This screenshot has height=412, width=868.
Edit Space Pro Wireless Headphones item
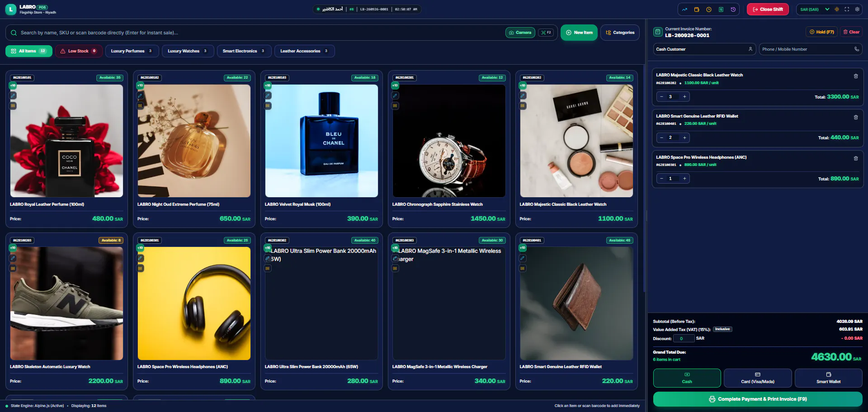click(140, 258)
